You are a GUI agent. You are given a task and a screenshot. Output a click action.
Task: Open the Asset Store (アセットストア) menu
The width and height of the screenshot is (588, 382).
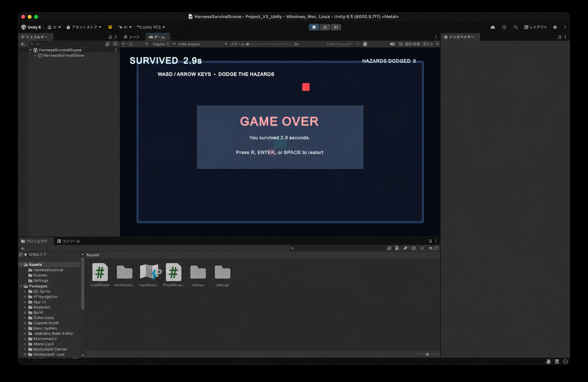tap(84, 27)
